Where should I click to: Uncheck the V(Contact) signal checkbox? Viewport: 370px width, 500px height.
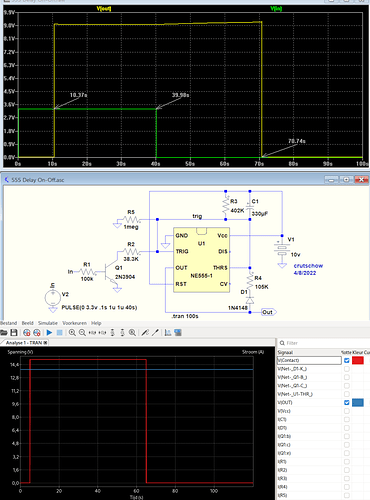[x=347, y=360]
